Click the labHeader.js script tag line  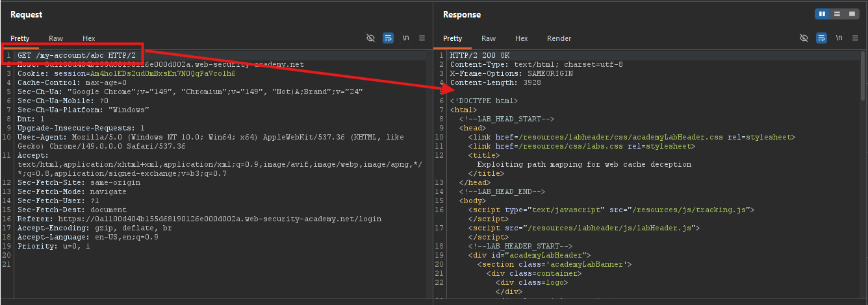tap(583, 228)
